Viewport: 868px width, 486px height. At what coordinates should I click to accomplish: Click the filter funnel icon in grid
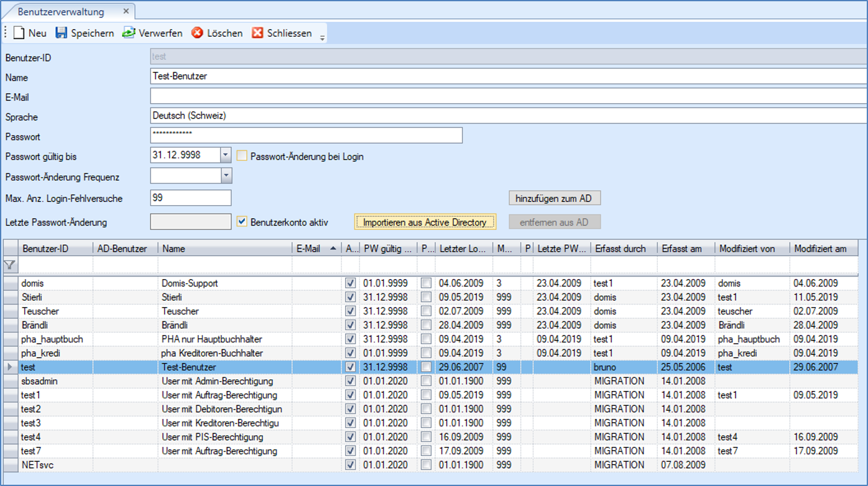9,265
